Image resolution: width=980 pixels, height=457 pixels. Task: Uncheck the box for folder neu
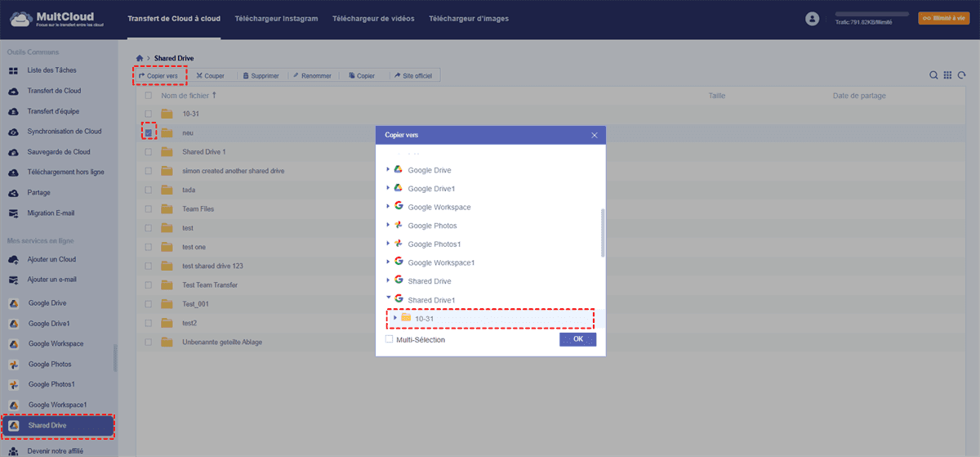[x=149, y=132]
